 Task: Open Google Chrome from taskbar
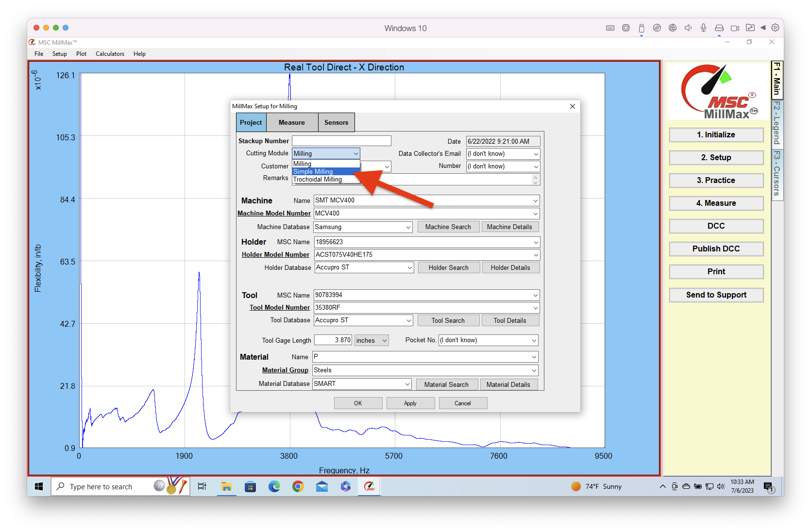pos(298,486)
